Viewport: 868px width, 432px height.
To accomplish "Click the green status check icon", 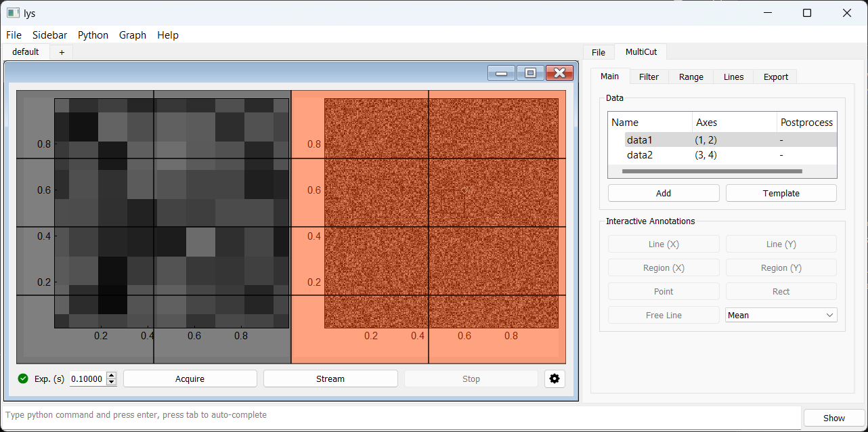I will [x=23, y=379].
